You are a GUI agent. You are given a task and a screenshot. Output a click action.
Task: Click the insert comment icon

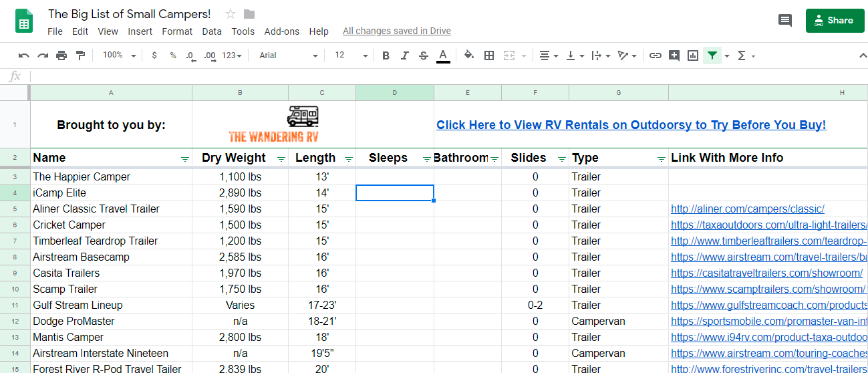[674, 55]
